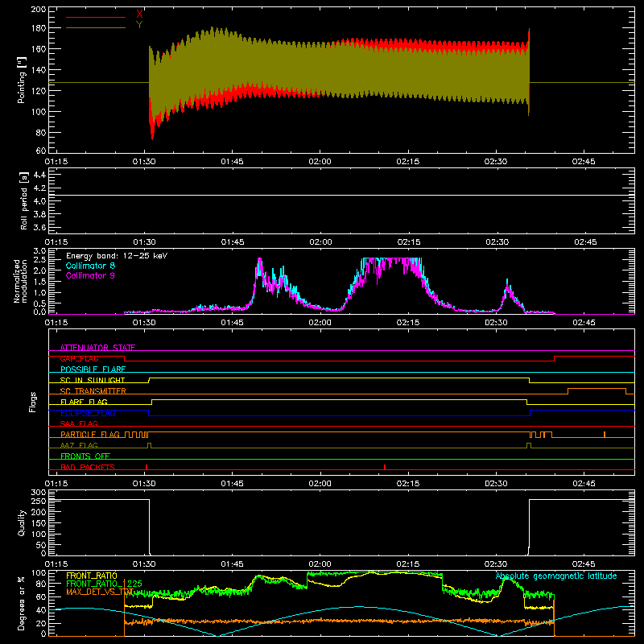Click the "Roll period [s]" axis title
The image size is (644, 644).
pyautogui.click(x=24, y=200)
